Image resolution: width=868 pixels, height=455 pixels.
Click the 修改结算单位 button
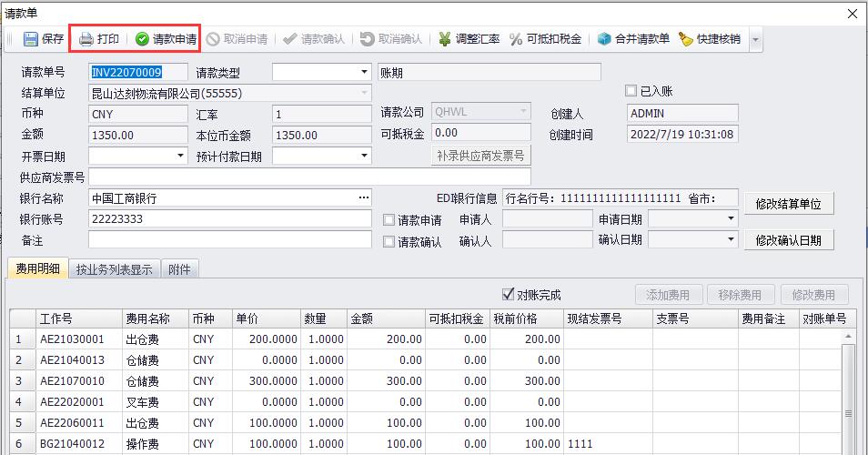(x=789, y=204)
